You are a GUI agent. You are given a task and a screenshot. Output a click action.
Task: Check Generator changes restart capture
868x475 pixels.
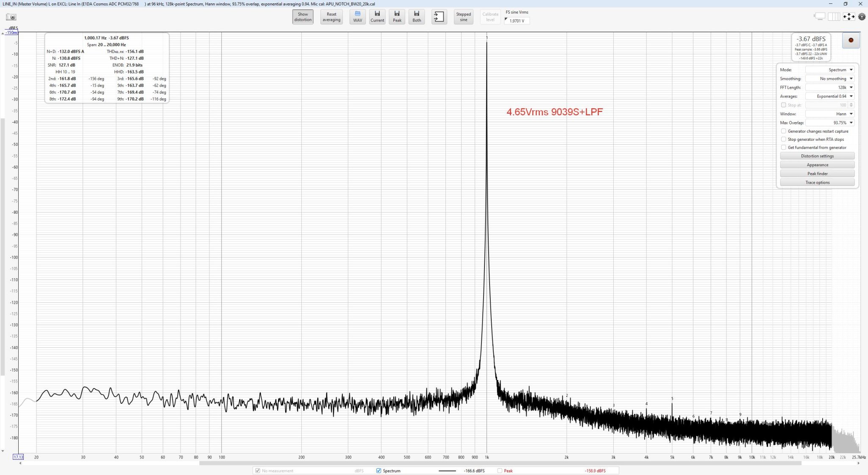pos(784,131)
